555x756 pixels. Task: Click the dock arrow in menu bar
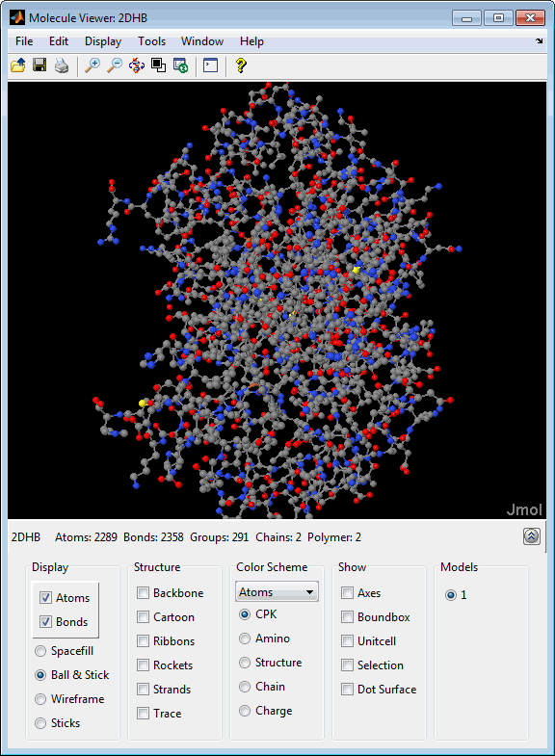(539, 41)
